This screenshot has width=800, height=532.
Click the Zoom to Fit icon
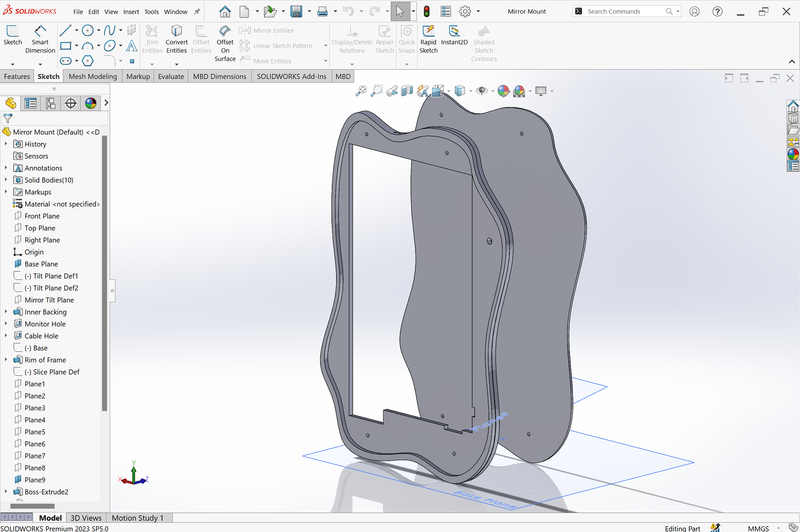coord(361,91)
